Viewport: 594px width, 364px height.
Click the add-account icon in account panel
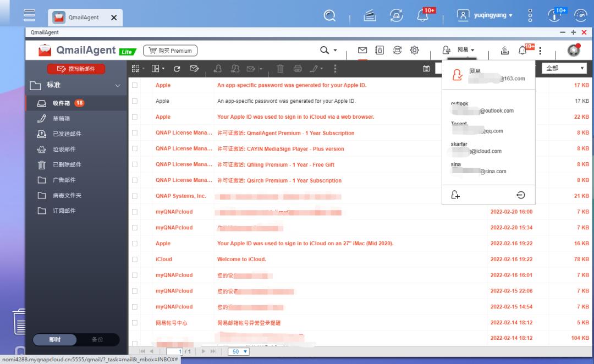[455, 194]
